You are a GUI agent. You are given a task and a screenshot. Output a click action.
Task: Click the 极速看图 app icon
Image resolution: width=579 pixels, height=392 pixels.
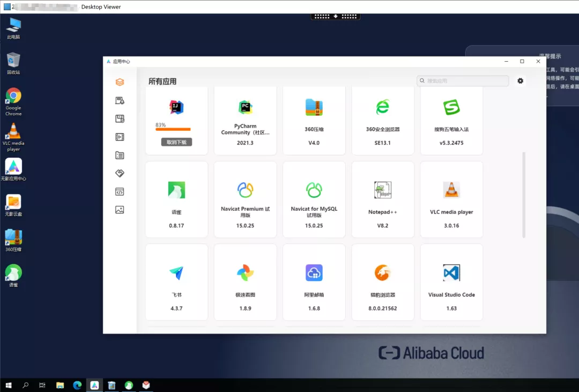tap(245, 272)
